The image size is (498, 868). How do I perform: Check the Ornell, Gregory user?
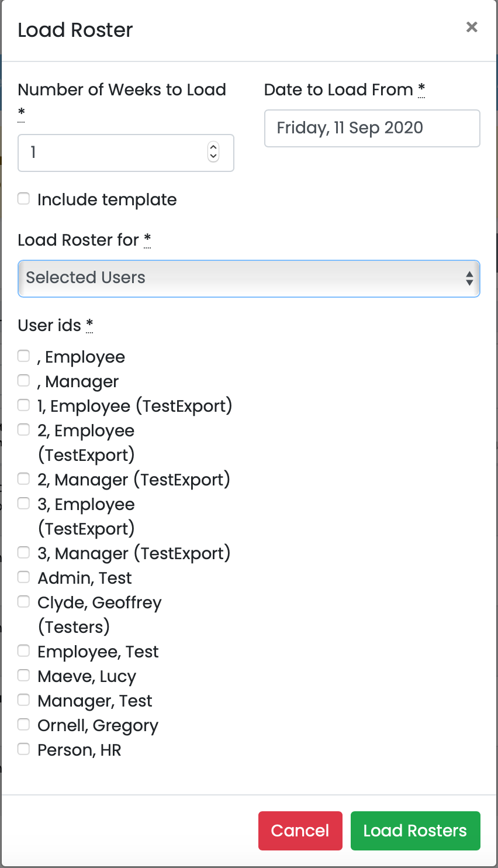[24, 724]
